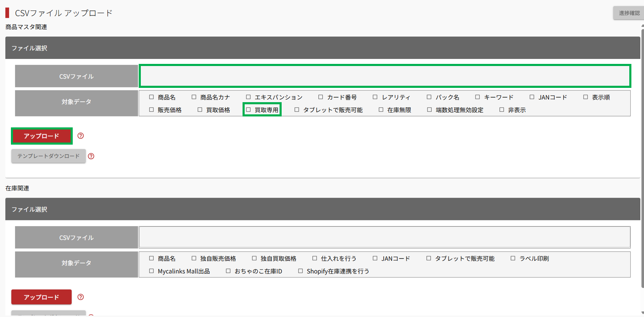This screenshot has height=317, width=644.
Task: Click help icon beside 在庫関連 アップロード button
Action: (x=81, y=297)
